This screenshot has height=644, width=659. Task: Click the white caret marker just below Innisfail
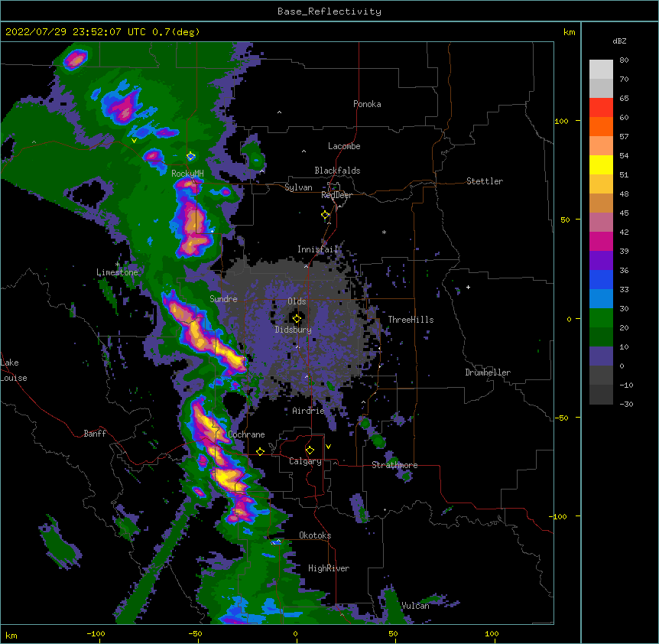[x=306, y=266]
